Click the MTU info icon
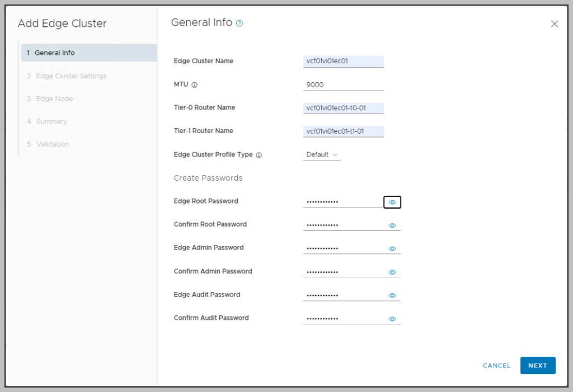The image size is (573, 392). coord(195,85)
